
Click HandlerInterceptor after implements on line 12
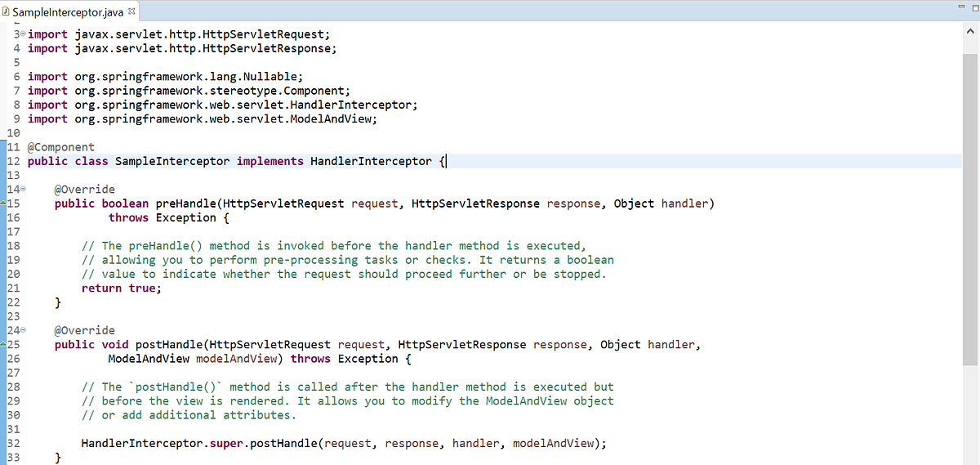click(x=371, y=161)
